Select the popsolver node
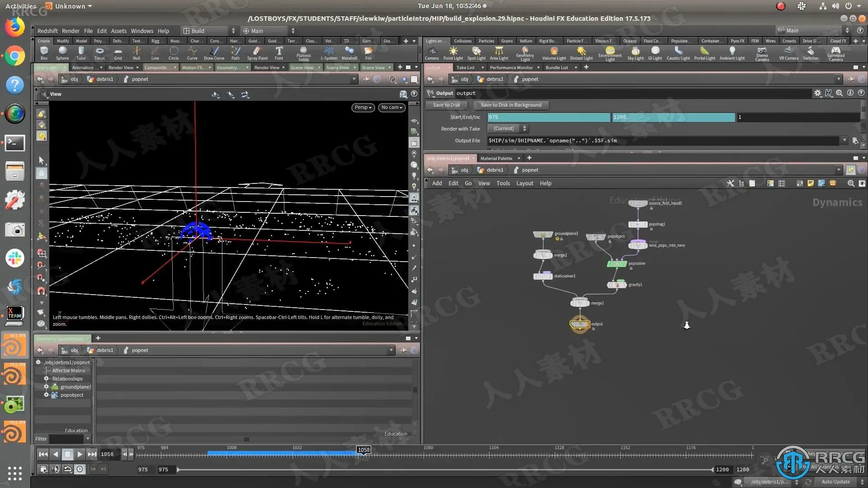The height and width of the screenshot is (488, 868). pos(617,263)
